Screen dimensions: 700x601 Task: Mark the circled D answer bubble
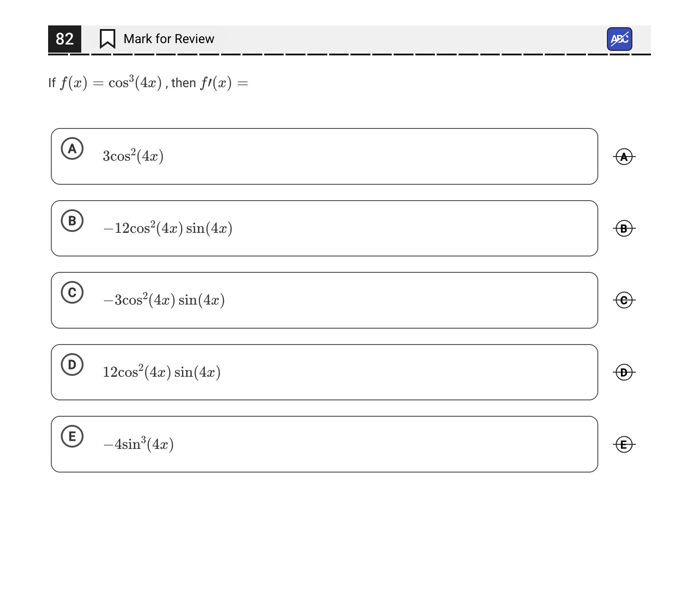coord(72,365)
